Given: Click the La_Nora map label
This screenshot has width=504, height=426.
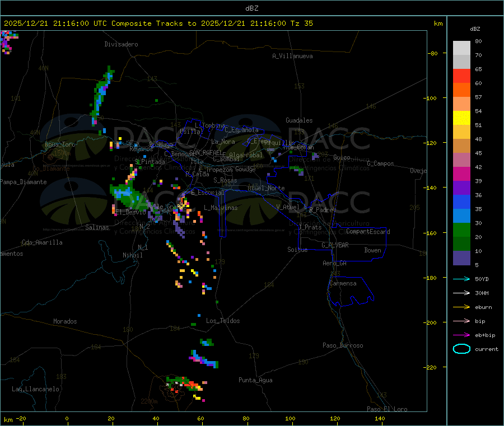Looking at the screenshot, I should point(223,142).
